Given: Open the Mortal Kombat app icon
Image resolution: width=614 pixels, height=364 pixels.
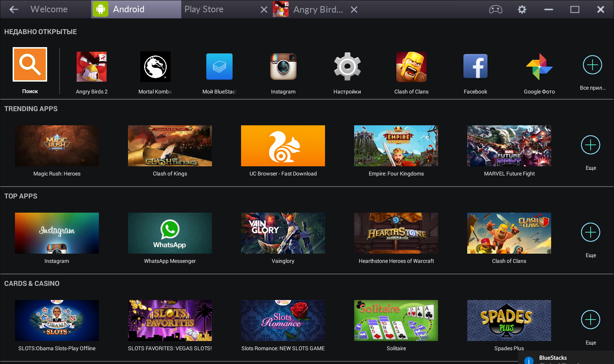Looking at the screenshot, I should pos(155,67).
